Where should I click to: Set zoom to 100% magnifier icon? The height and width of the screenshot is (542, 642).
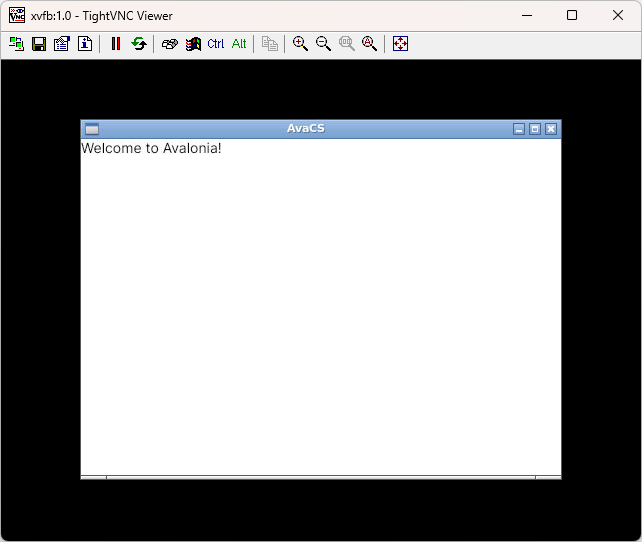[x=347, y=43]
